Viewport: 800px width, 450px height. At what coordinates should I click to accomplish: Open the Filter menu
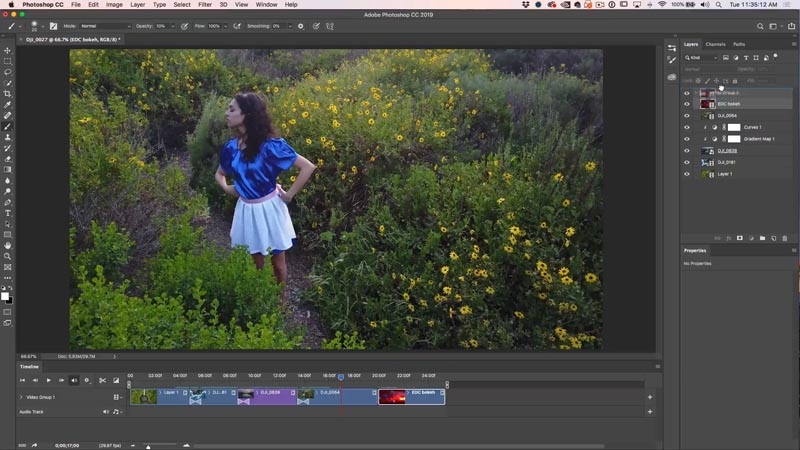point(205,5)
